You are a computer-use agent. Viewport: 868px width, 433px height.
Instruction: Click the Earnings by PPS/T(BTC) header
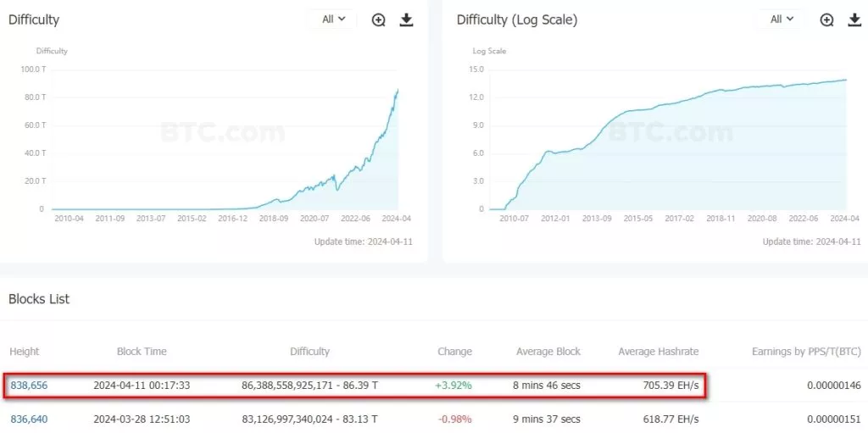click(806, 351)
